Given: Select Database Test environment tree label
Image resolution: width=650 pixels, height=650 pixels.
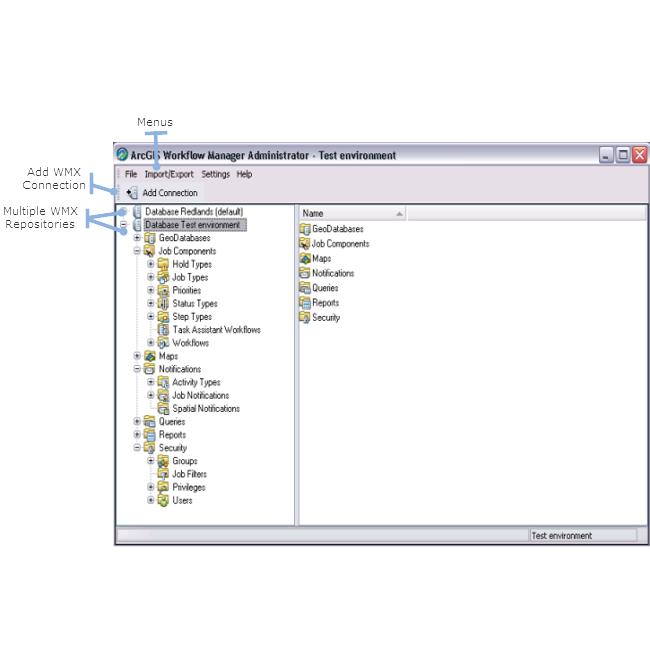Looking at the screenshot, I should click(195, 225).
